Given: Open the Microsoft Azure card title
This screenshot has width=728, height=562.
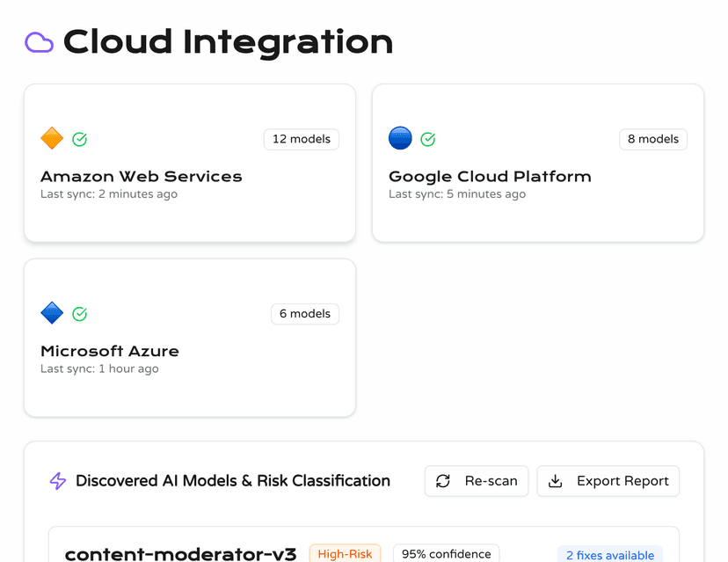Looking at the screenshot, I should (x=110, y=351).
